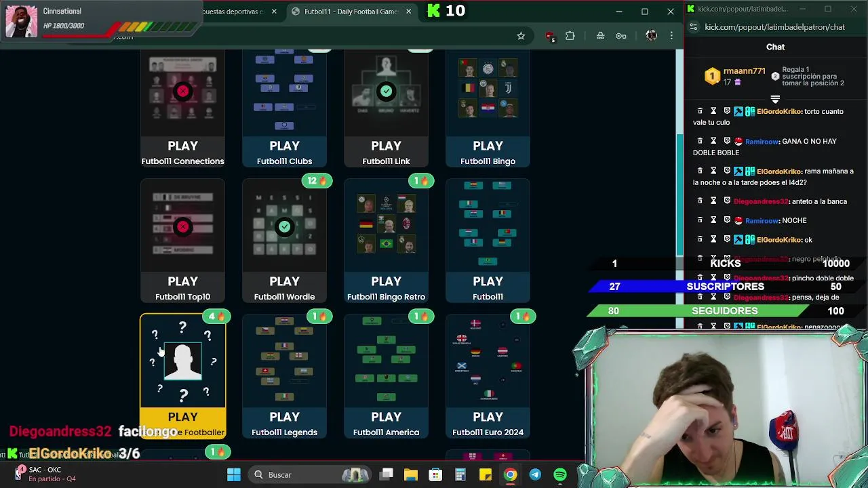868x488 pixels.
Task: Open File Explorer from the taskbar
Action: click(411, 474)
